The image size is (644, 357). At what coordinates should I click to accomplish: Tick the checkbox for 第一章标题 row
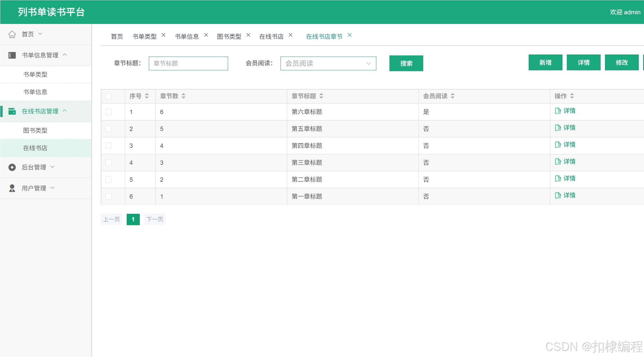tap(109, 196)
